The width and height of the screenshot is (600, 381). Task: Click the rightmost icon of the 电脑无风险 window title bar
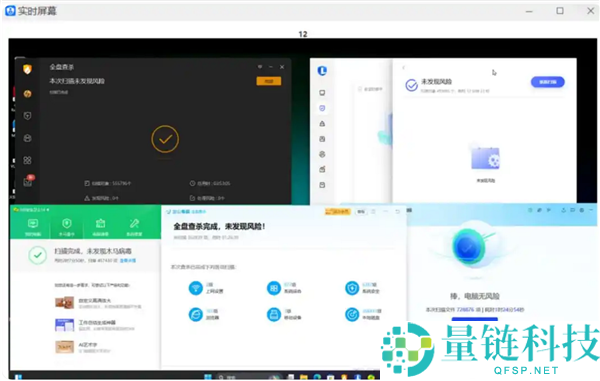click(591, 210)
